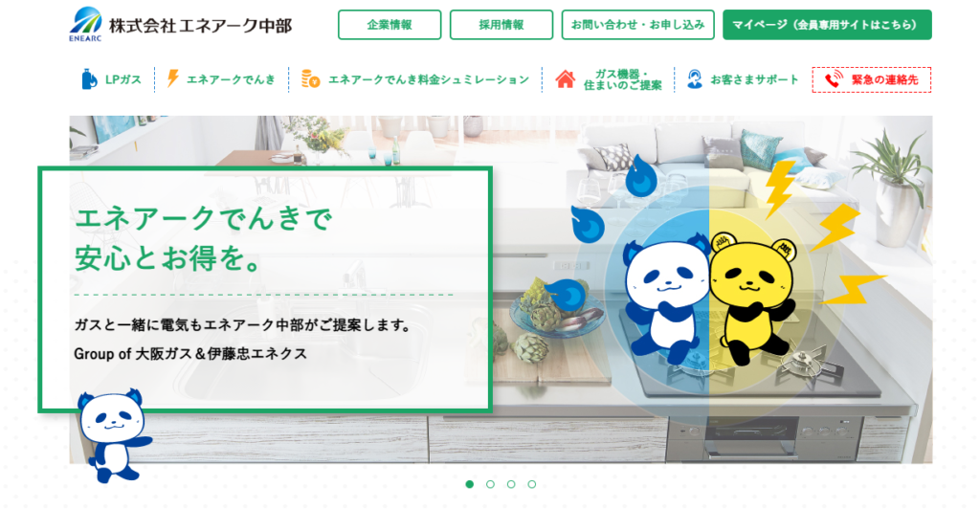Click the red house icon
This screenshot has width=980, height=509.
tap(565, 79)
